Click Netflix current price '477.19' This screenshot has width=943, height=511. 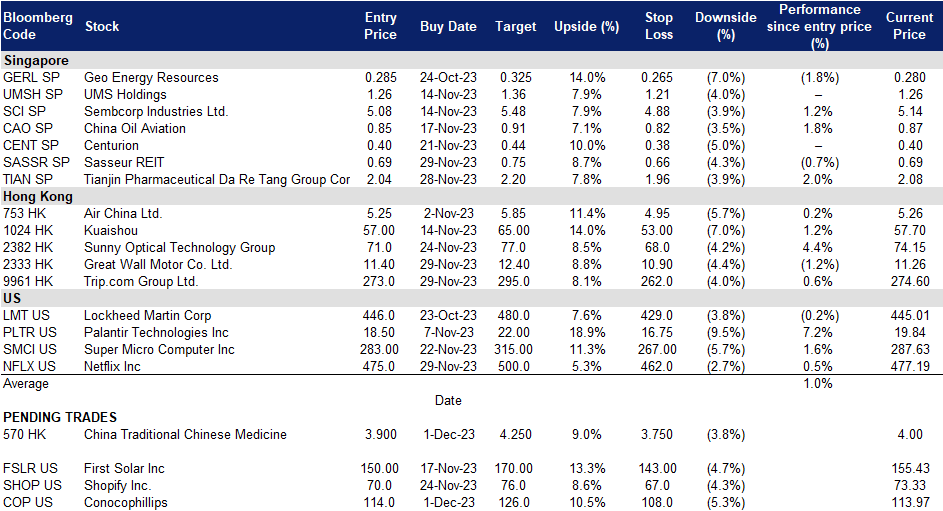910,366
